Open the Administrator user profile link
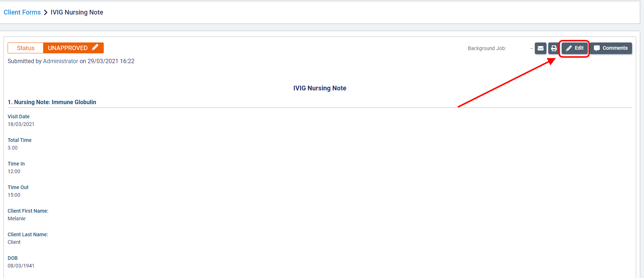The width and height of the screenshot is (644, 278). [x=61, y=61]
